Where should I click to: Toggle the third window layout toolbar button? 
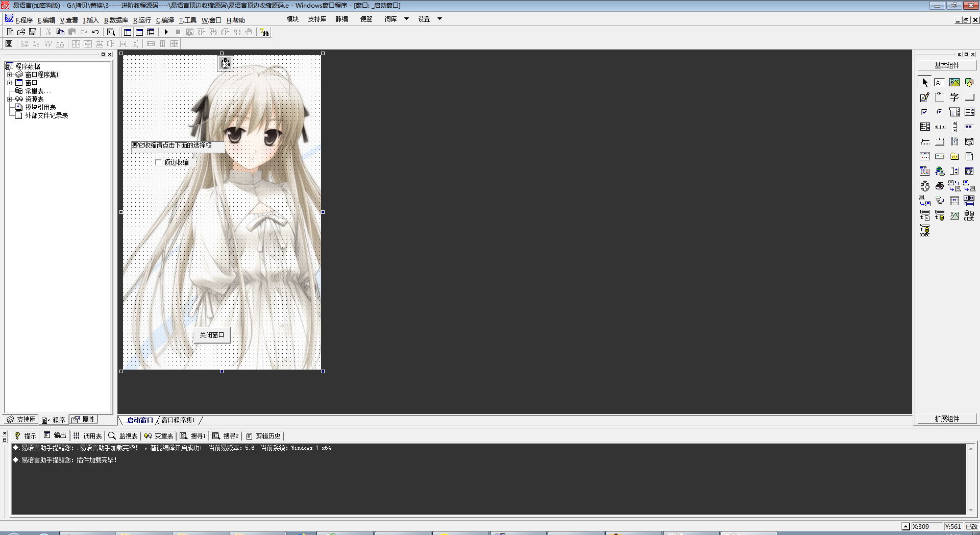tap(151, 32)
